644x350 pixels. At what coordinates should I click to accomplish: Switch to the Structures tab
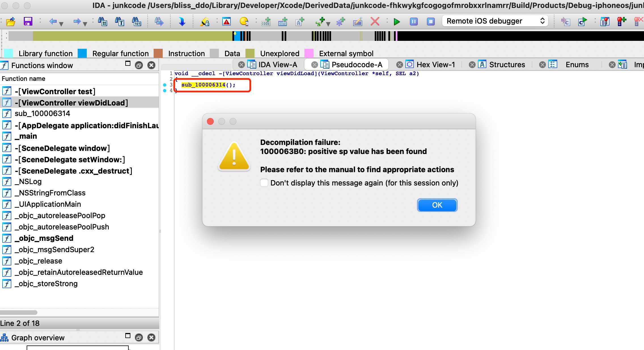[507, 65]
